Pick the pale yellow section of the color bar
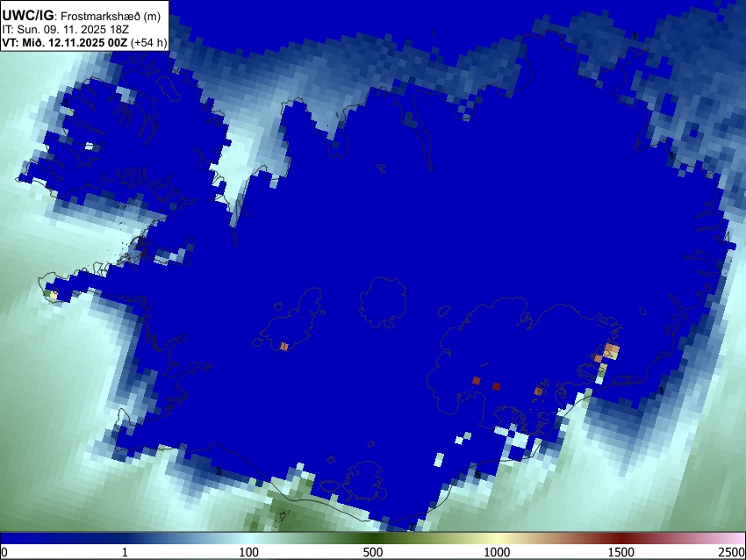The image size is (746, 560). [x=497, y=538]
